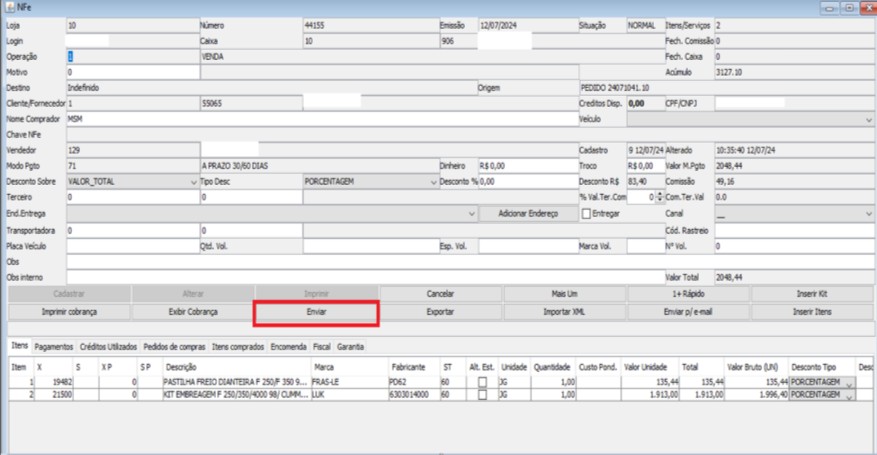877x455 pixels.
Task: Click the 1+ Rápido button
Action: pyautogui.click(x=688, y=293)
